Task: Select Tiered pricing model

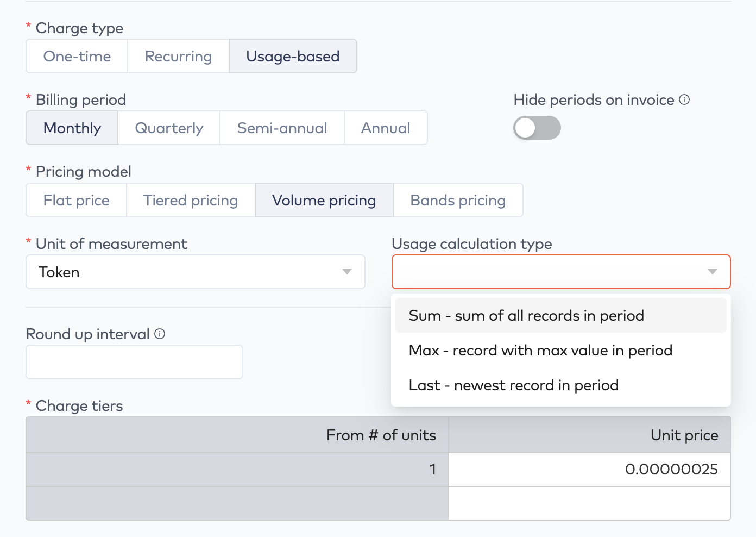Action: 191,200
